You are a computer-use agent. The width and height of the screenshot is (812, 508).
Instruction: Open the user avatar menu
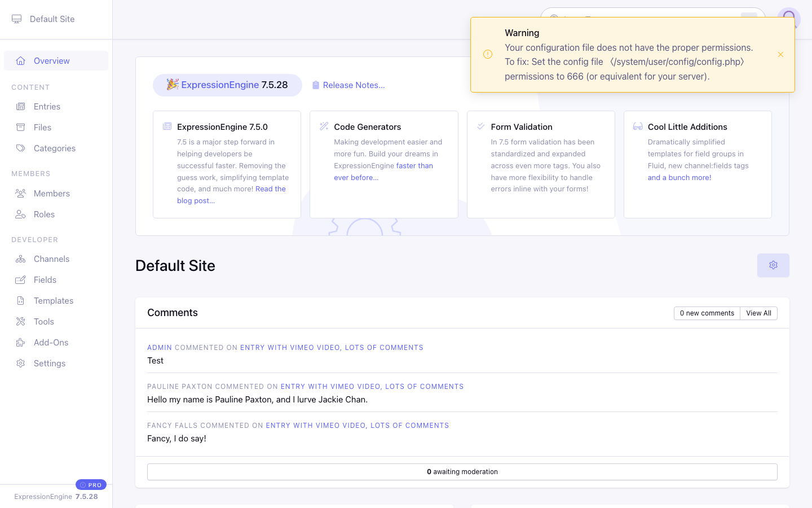[x=789, y=19]
